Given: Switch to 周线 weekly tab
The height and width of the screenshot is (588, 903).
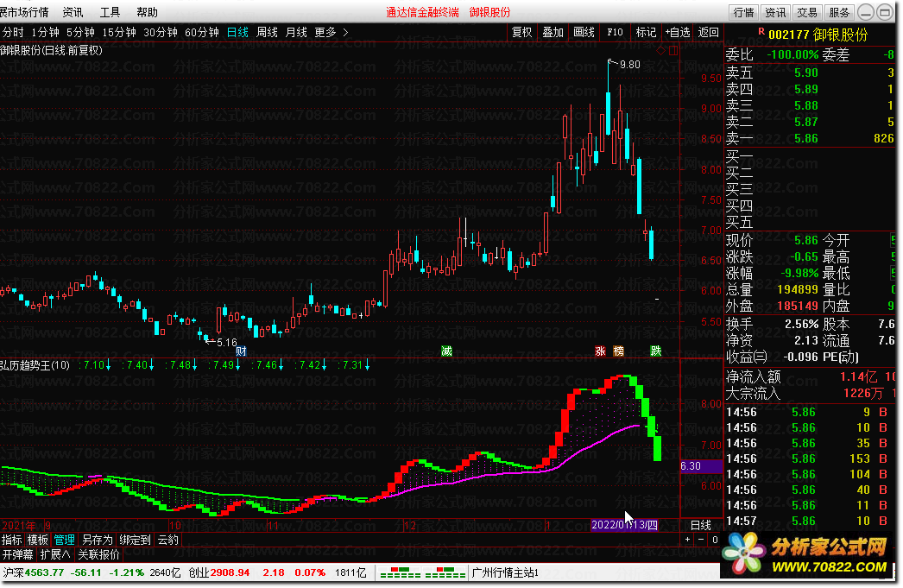Looking at the screenshot, I should coord(267,32).
